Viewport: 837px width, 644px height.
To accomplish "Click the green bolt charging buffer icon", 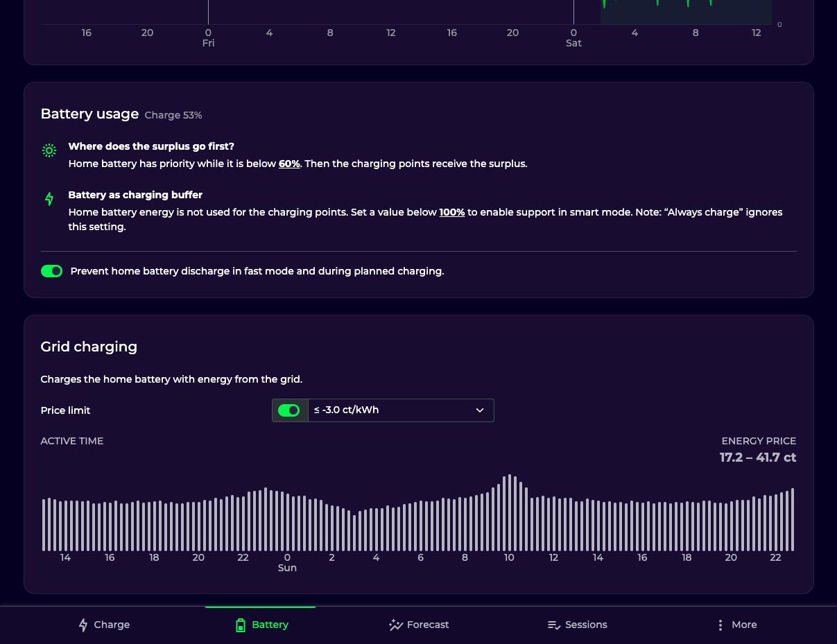I will [x=49, y=199].
